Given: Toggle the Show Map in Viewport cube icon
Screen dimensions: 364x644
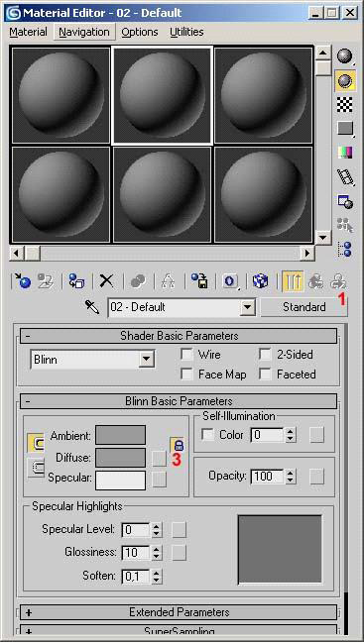Looking at the screenshot, I should [x=261, y=281].
